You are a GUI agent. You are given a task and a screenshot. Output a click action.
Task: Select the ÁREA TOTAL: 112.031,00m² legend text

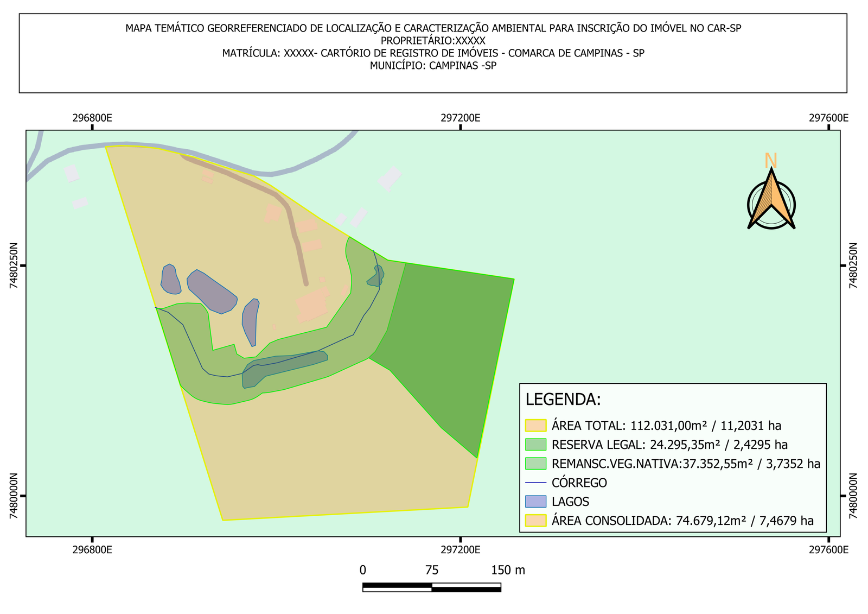[x=666, y=426]
